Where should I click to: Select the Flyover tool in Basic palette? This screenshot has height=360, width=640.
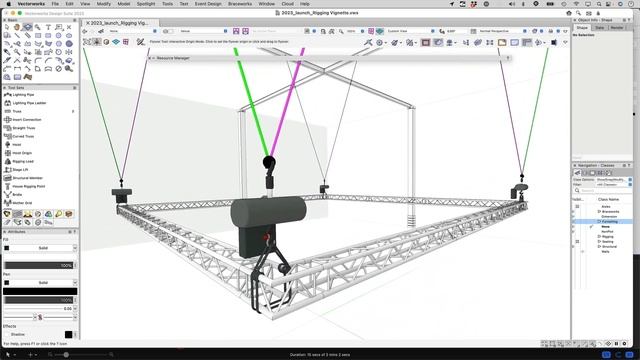click(27, 27)
